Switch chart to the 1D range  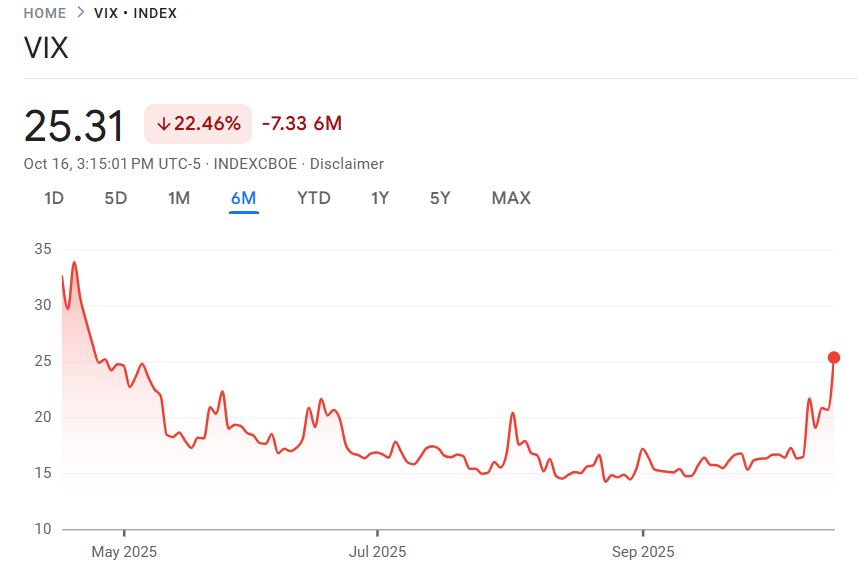point(54,198)
